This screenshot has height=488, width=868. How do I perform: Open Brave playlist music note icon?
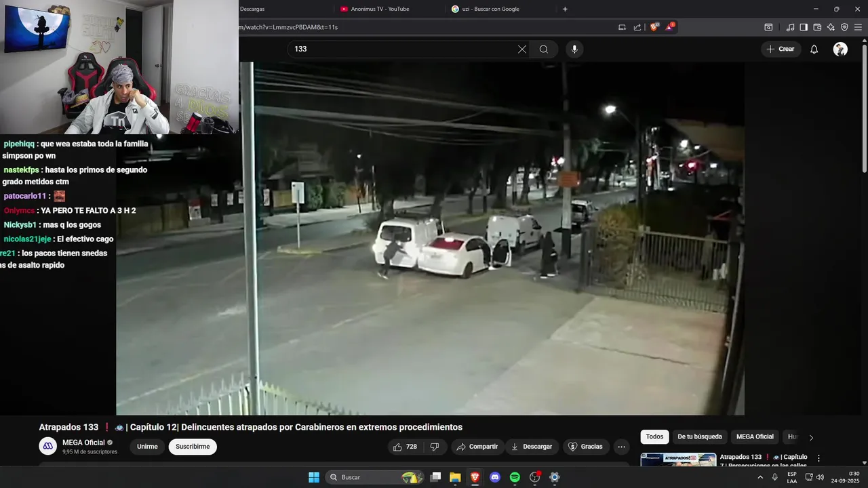pos(790,27)
